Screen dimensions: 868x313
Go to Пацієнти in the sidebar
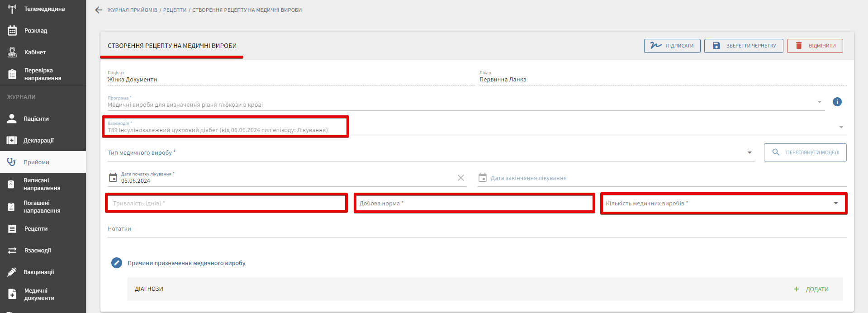coord(36,119)
